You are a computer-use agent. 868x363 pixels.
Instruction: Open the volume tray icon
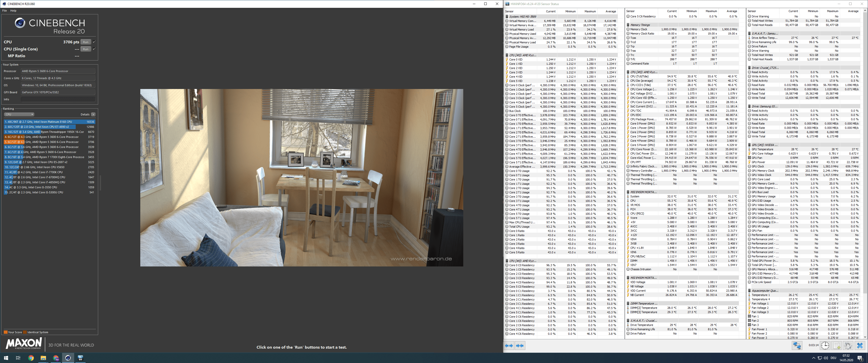point(826,358)
